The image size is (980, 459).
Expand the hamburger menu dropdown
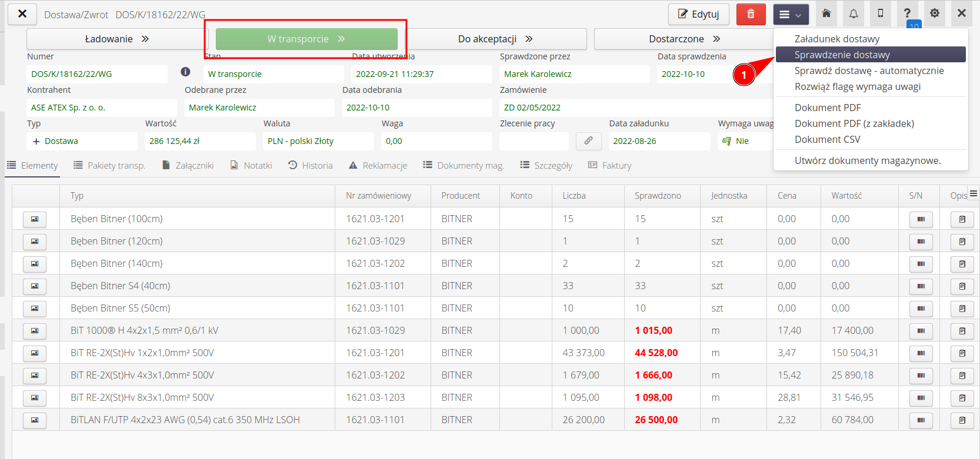[791, 14]
